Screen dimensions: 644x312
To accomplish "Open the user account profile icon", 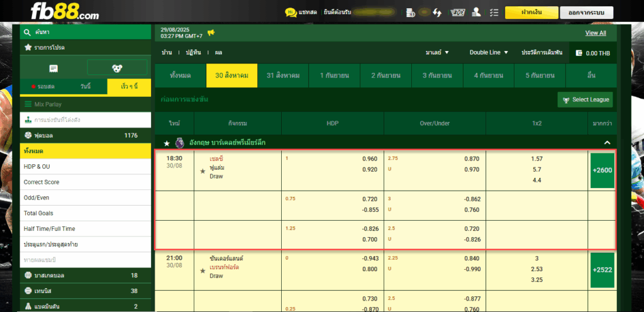I will pos(477,13).
